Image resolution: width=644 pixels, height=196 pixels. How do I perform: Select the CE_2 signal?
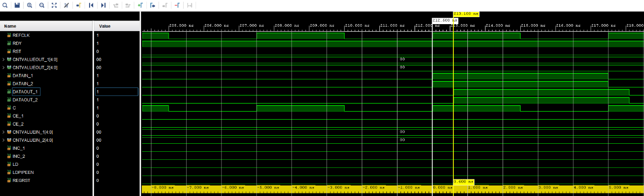point(18,124)
